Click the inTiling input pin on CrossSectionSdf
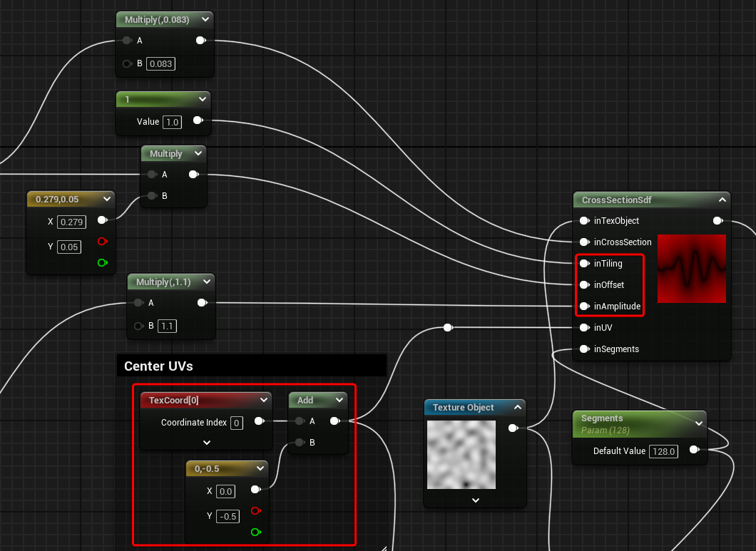The width and height of the screenshot is (756, 551). [x=584, y=264]
